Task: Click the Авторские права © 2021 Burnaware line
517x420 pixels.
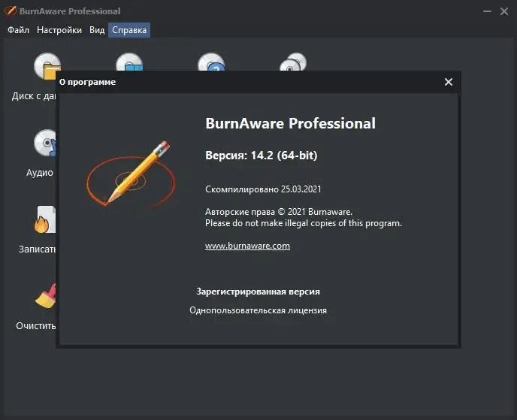Action: [x=279, y=212]
